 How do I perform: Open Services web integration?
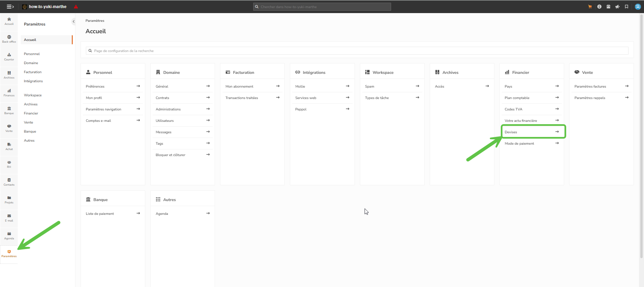point(322,98)
